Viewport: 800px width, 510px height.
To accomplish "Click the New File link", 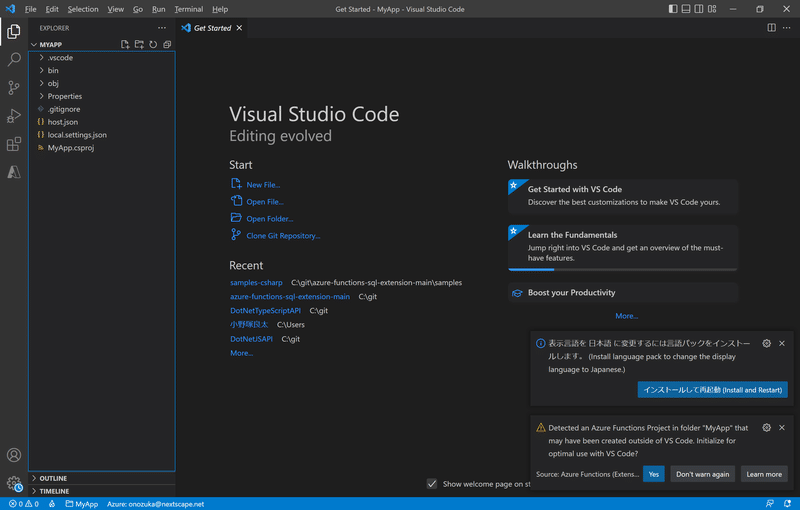I will 263,185.
